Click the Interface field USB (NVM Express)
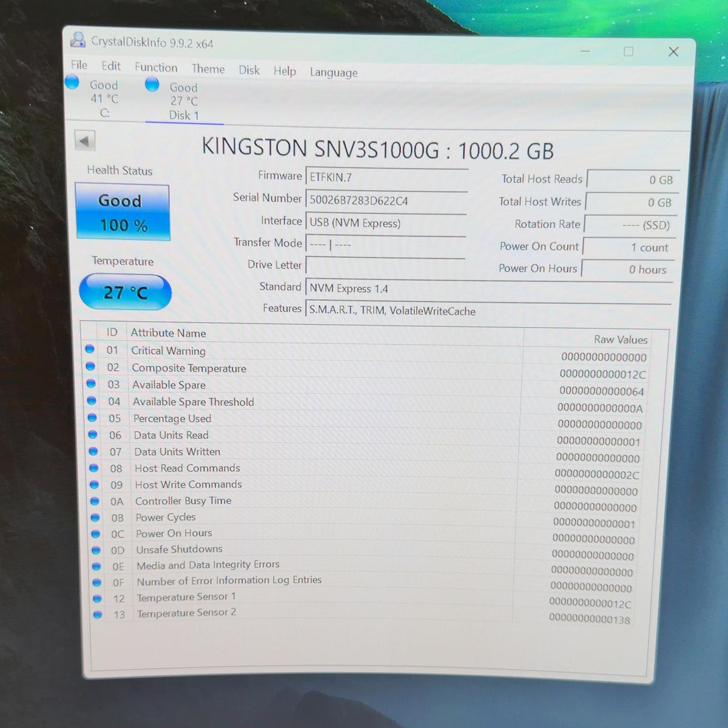Image resolution: width=728 pixels, height=728 pixels. pos(386,223)
